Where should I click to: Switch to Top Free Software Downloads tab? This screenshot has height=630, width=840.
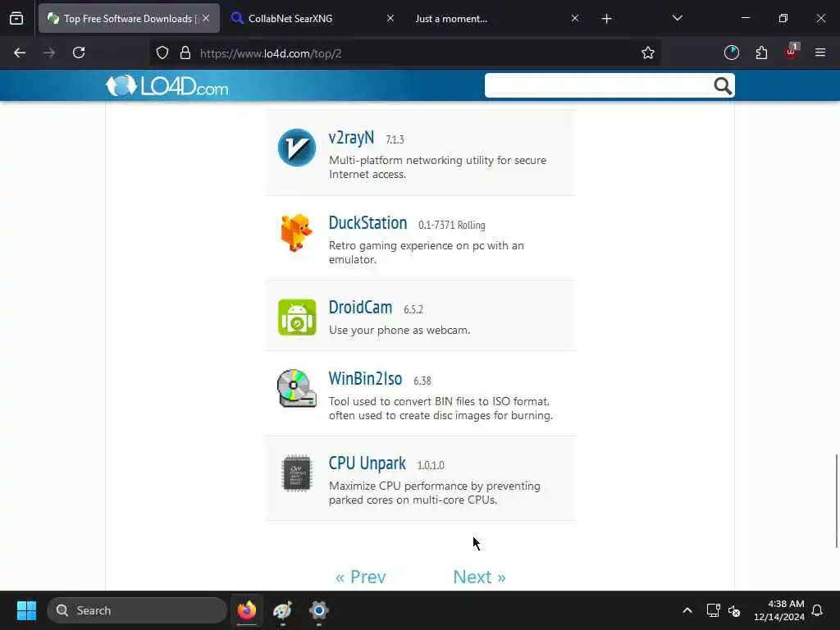(129, 19)
